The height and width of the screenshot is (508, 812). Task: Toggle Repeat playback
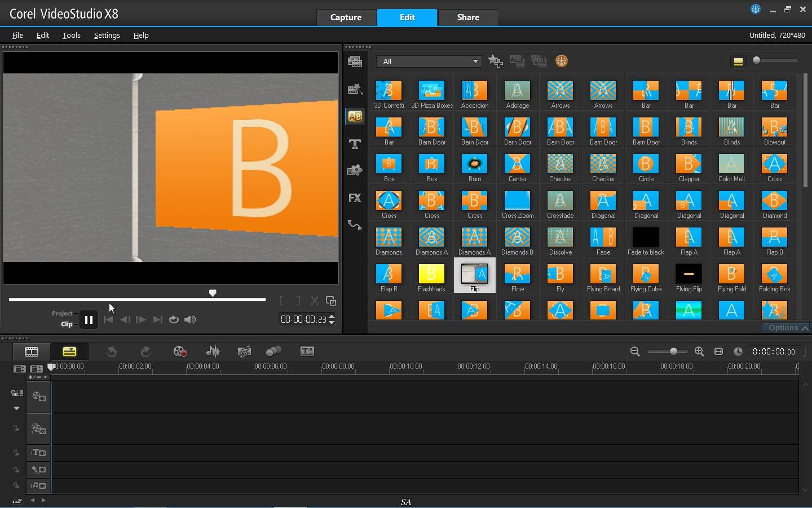(x=174, y=319)
